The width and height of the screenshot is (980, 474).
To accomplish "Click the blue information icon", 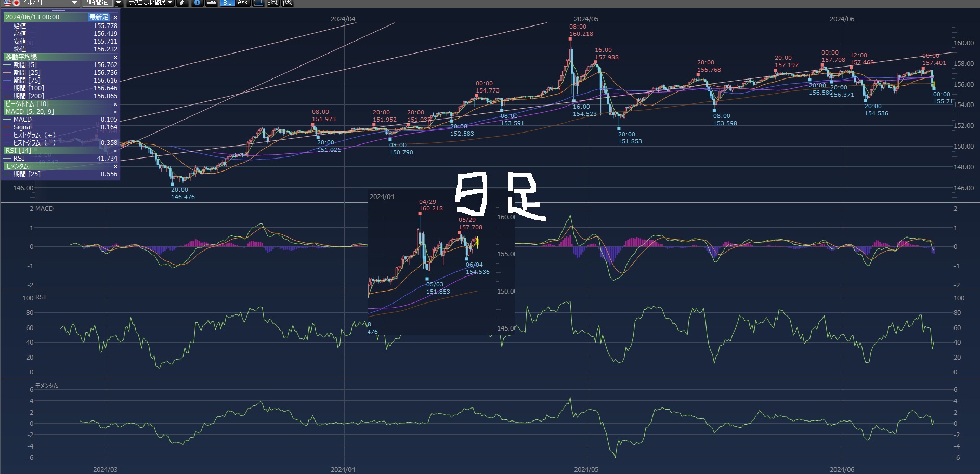I will 197,3.
